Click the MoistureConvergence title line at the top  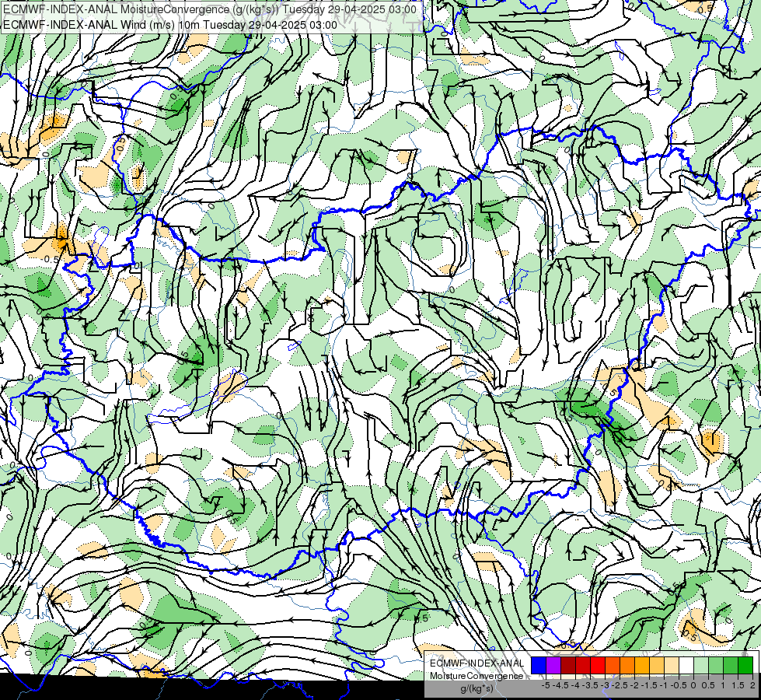(210, 9)
